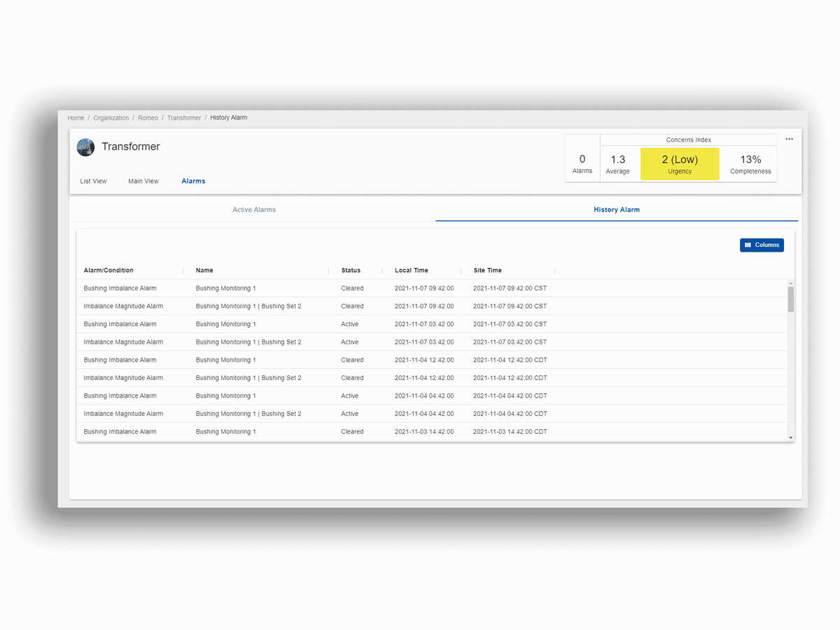Open the three-dot more options menu
This screenshot has height=630, width=840.
789,139
